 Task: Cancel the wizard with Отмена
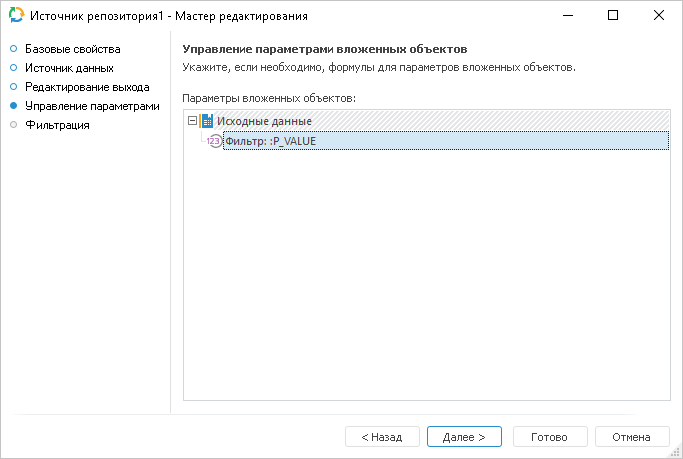(631, 437)
